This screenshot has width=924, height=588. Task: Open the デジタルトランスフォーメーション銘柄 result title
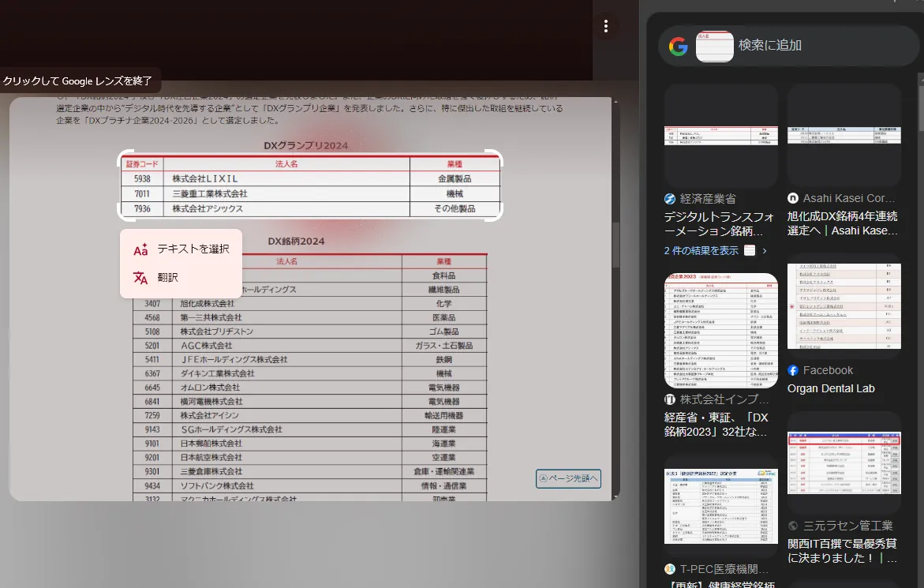[719, 224]
